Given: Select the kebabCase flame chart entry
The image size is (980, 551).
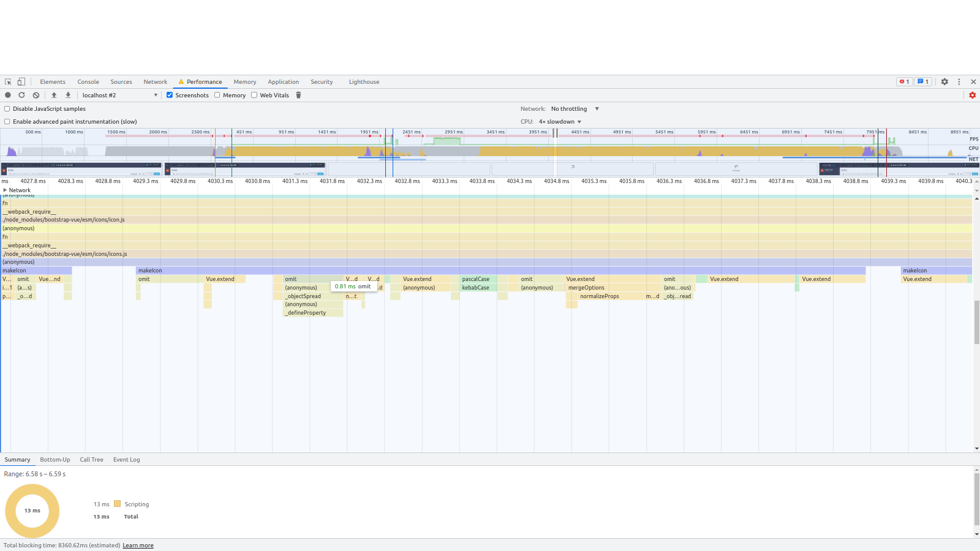Looking at the screenshot, I should [x=478, y=288].
